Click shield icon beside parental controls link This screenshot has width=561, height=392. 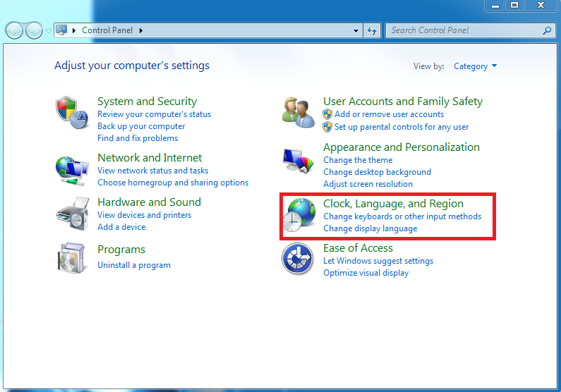click(327, 127)
